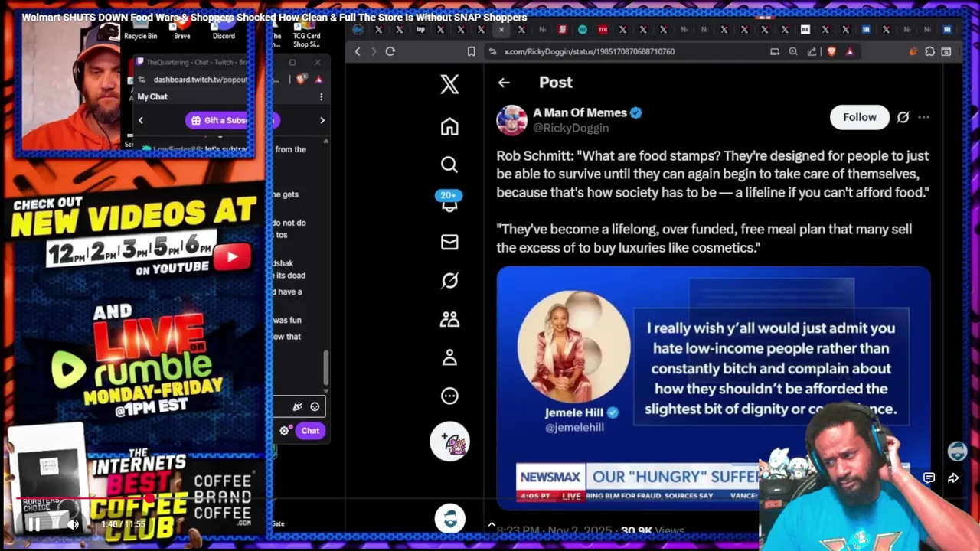The width and height of the screenshot is (980, 551).
Task: Bookmark this page in the browser toolbar
Action: pos(472,51)
